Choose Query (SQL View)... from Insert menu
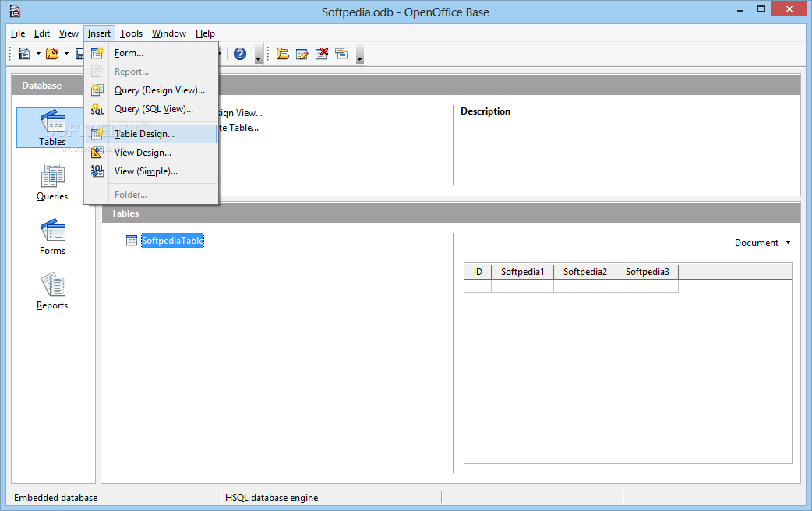 [151, 109]
